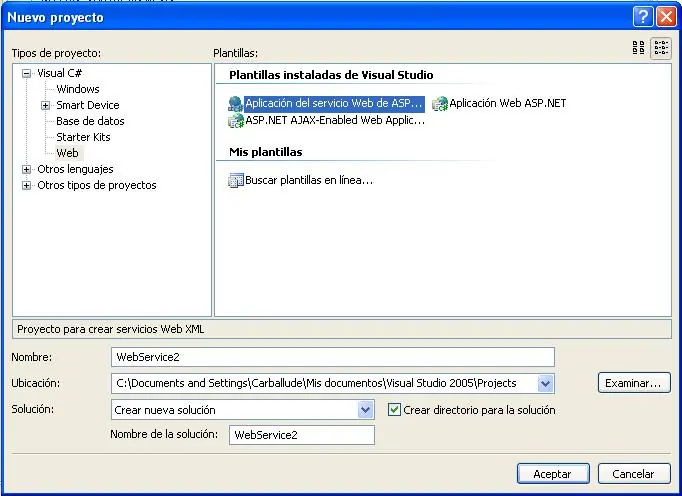Expand Otros lenguajes node

point(27,169)
